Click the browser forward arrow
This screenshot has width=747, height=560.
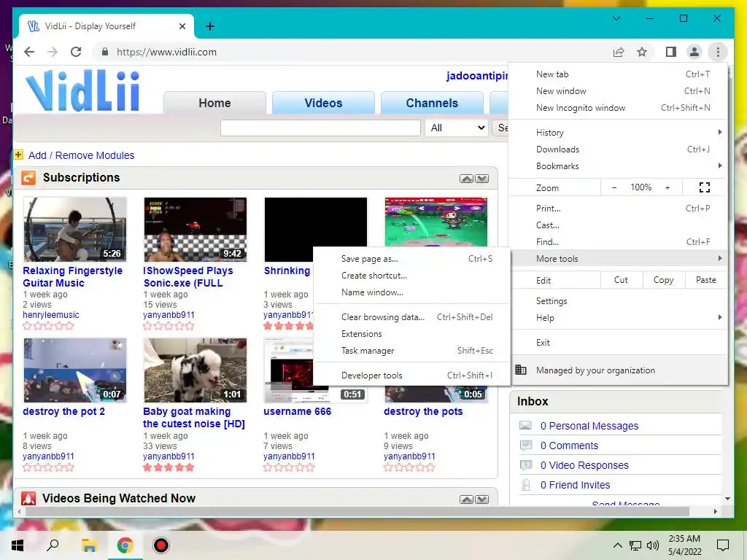[53, 52]
